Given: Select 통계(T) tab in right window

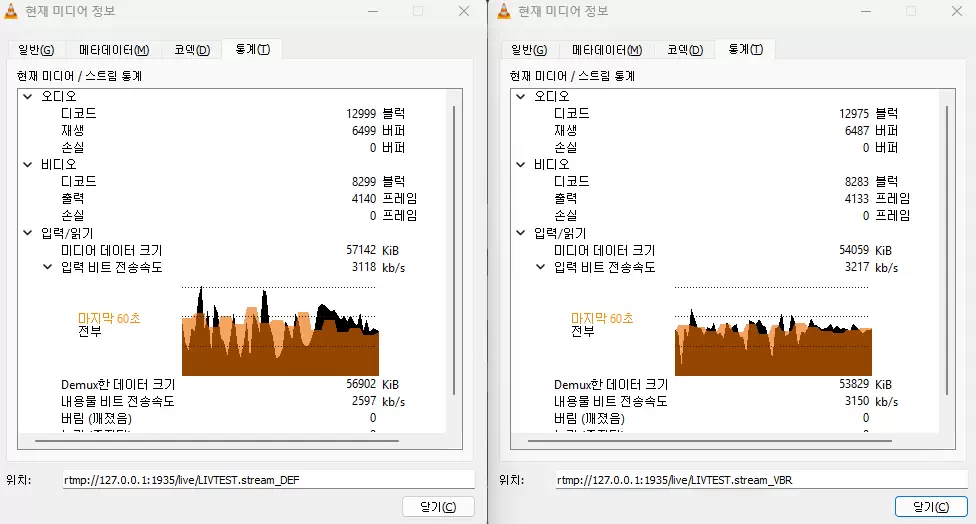Looking at the screenshot, I should click(746, 49).
